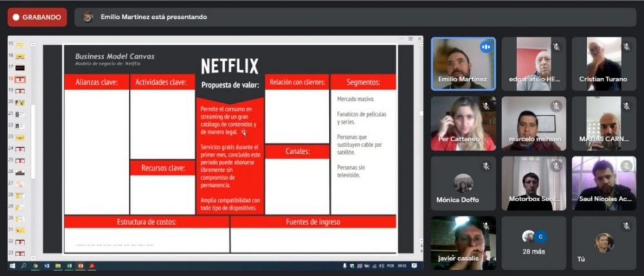This screenshot has width=644, height=276.
Task: Select javier casalis's video tile
Action: tap(463, 243)
